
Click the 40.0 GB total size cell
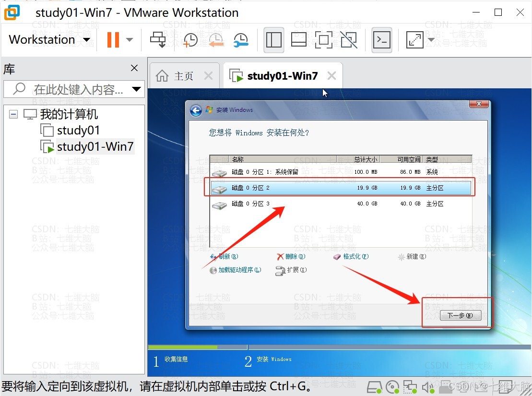[x=367, y=204]
